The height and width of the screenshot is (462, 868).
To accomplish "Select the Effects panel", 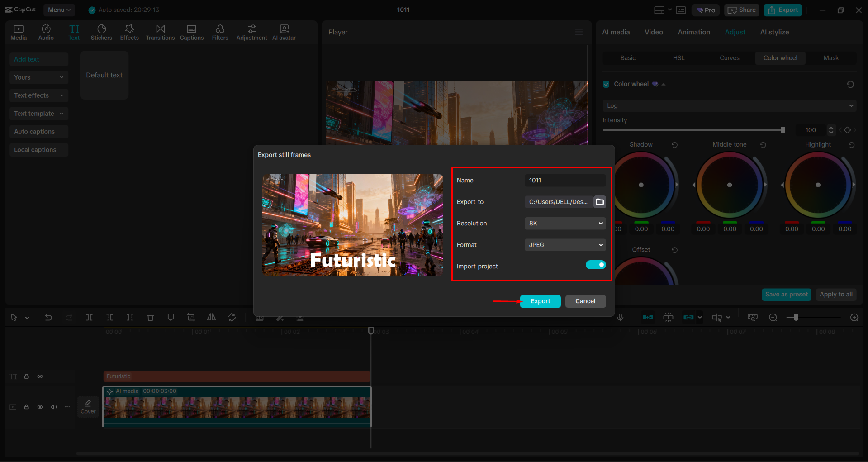I will coord(129,32).
